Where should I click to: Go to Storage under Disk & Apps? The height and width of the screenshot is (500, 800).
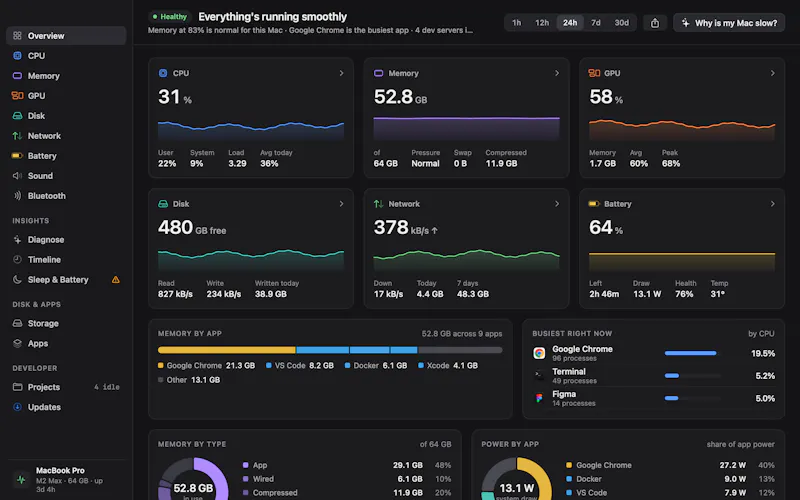coord(66,323)
